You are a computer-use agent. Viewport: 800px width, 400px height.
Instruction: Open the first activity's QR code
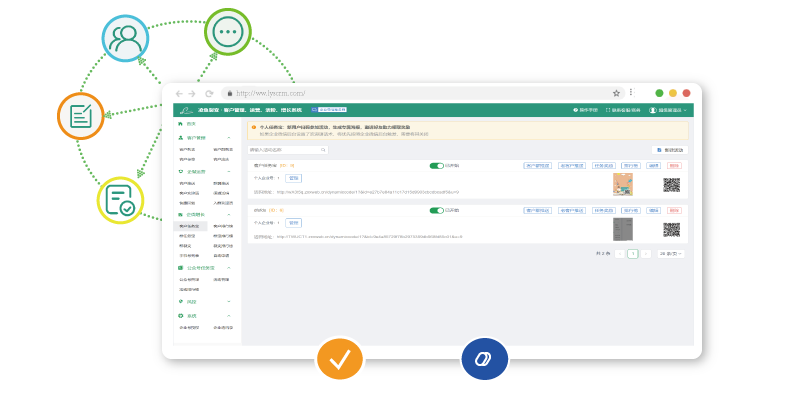click(671, 185)
